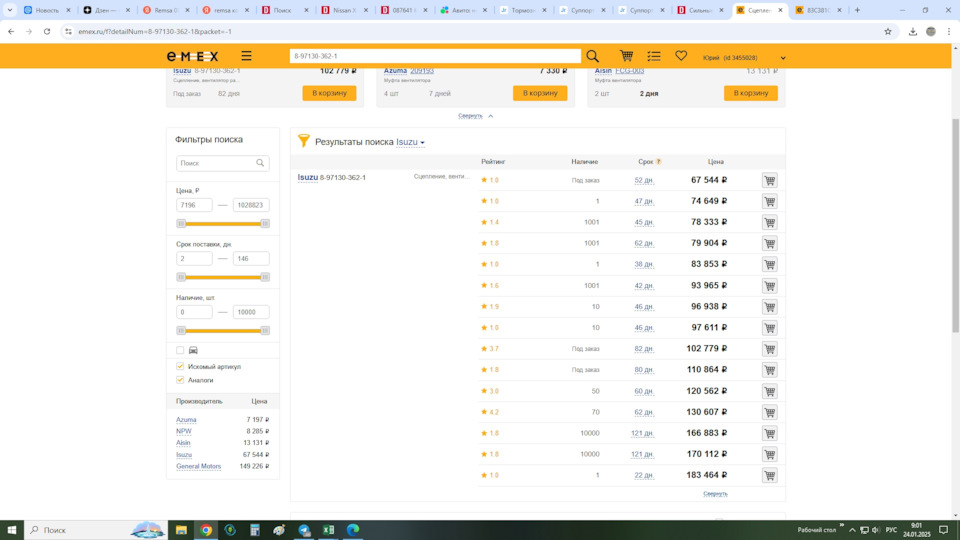Collapse the Isuzu offers list at bottom
This screenshot has height=540, width=960.
tap(715, 493)
